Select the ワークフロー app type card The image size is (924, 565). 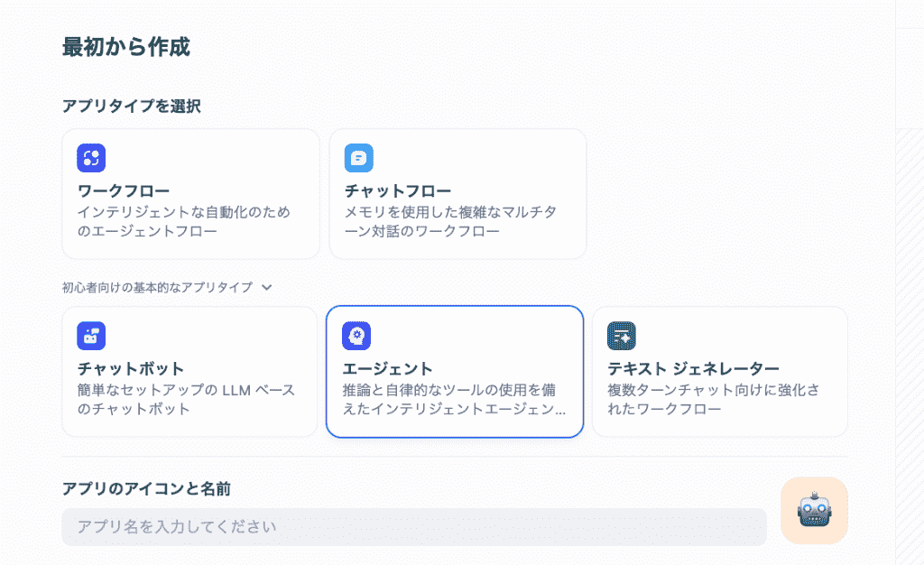pyautogui.click(x=190, y=194)
